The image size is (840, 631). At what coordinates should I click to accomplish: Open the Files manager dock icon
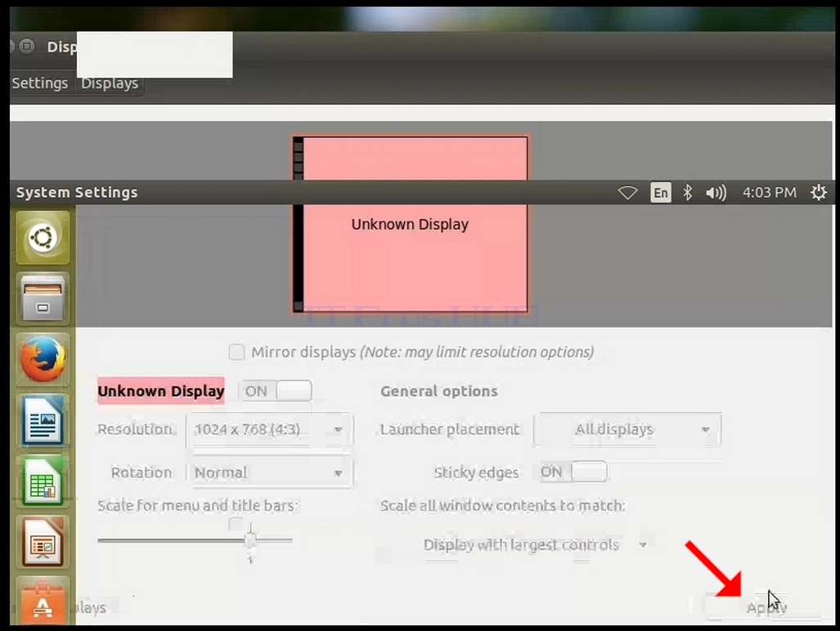click(x=43, y=298)
